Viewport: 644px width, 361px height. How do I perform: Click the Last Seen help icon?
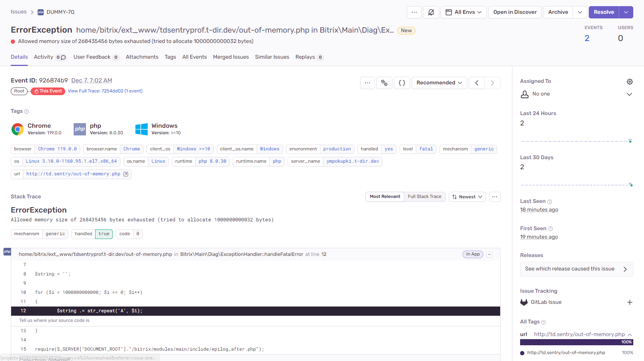(x=550, y=202)
